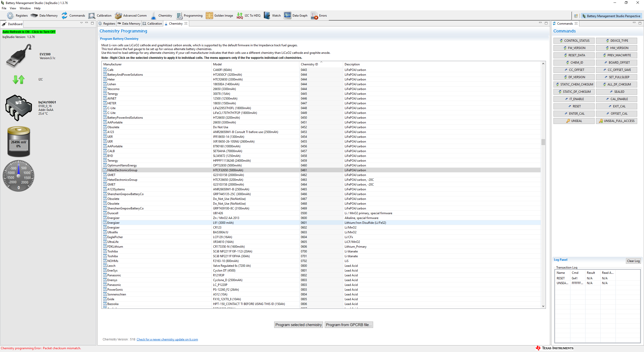Send the IT_ENABLE command
The image size is (644, 352).
tap(574, 99)
